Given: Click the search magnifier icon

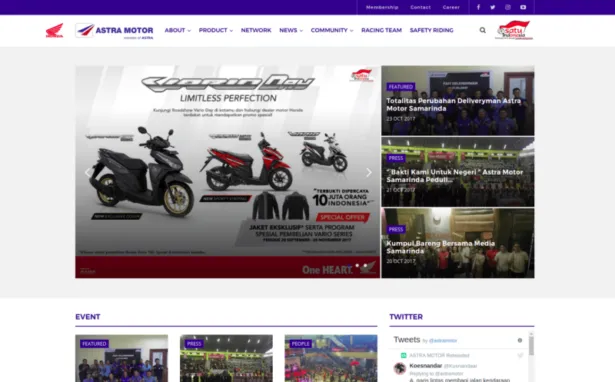Looking at the screenshot, I should 482,30.
